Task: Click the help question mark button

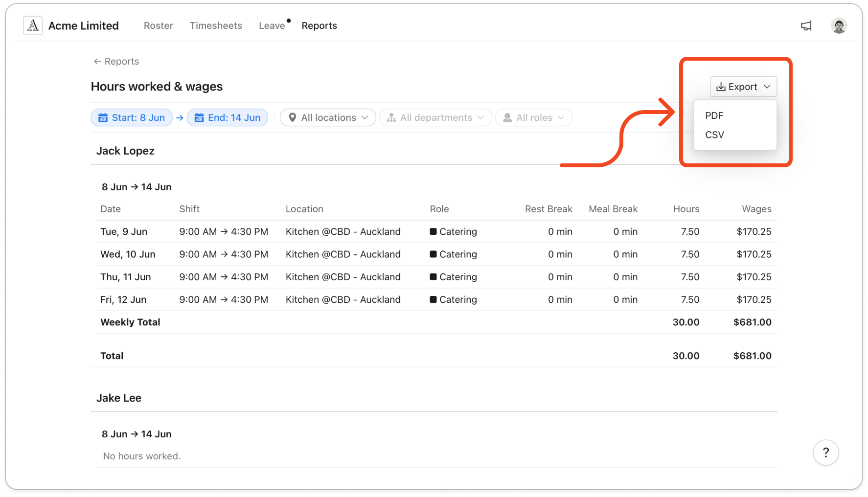Action: click(x=826, y=452)
